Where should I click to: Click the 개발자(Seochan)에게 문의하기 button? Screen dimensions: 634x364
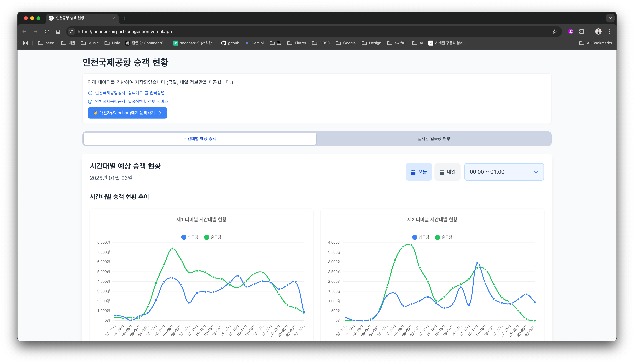coord(127,113)
